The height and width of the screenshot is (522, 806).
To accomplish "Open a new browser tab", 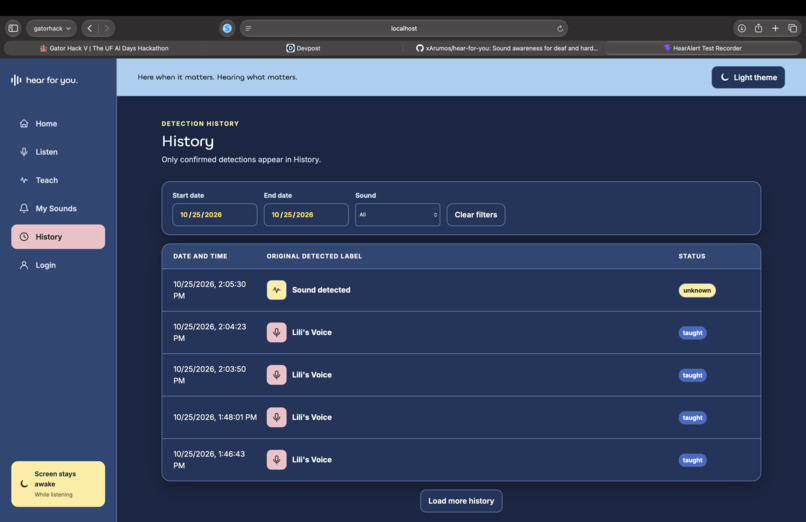I will click(x=775, y=28).
